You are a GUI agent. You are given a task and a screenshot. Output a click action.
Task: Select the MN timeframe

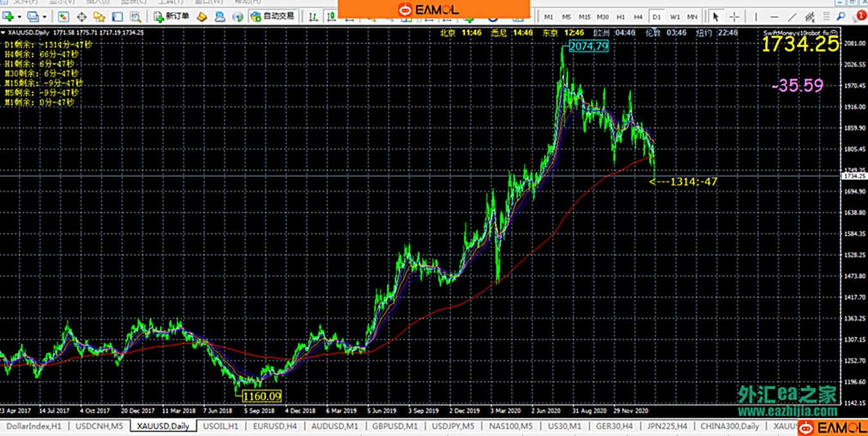[692, 17]
